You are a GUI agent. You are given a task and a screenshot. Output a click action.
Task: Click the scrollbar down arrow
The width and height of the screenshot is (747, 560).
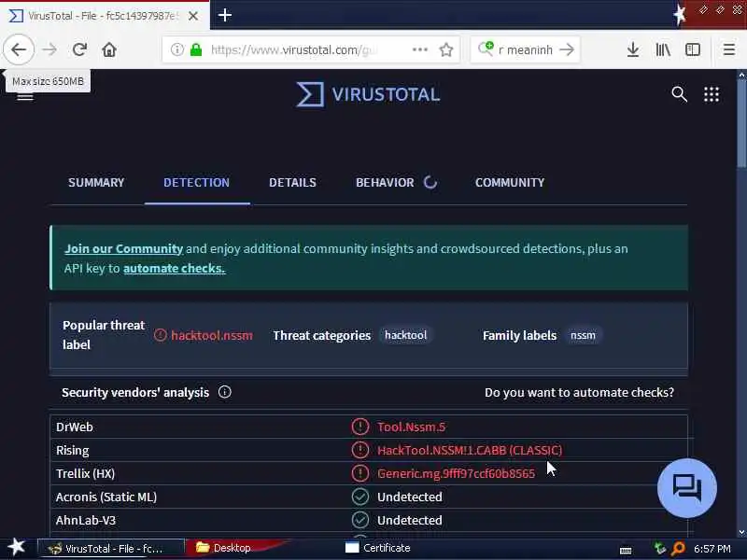741,532
